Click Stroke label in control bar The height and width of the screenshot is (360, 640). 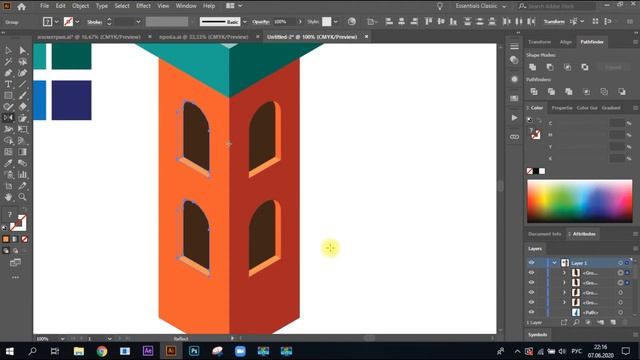click(x=94, y=22)
